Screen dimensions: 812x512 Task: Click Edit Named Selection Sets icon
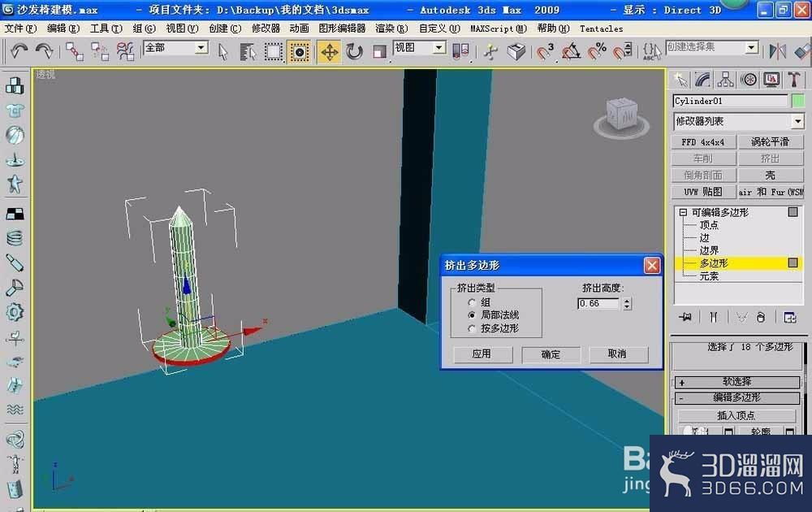click(x=651, y=51)
